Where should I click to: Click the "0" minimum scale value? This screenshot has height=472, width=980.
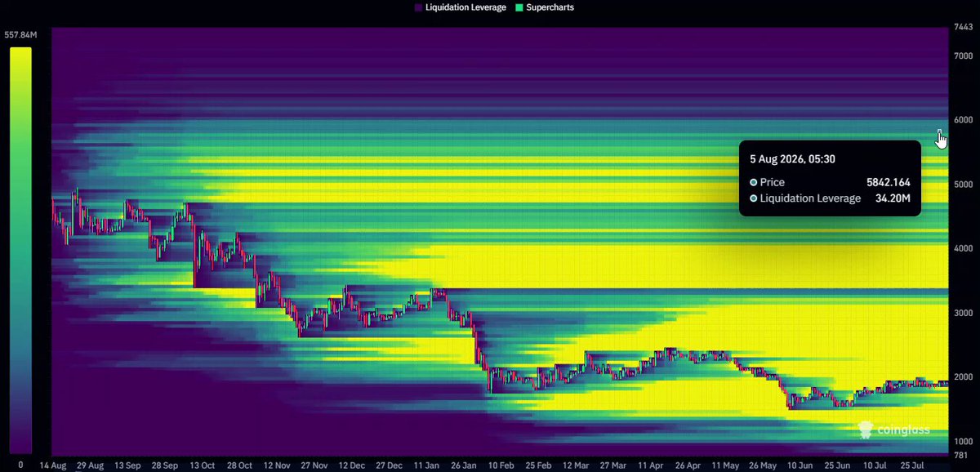pyautogui.click(x=20, y=464)
